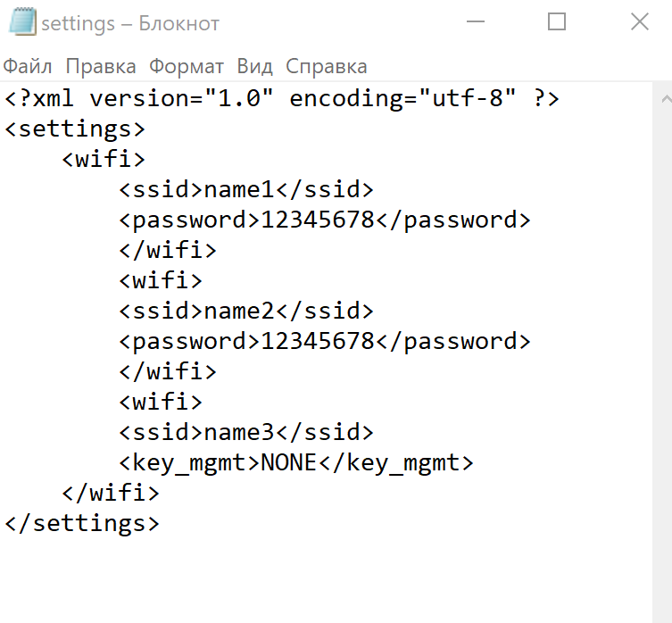The height and width of the screenshot is (623, 672).
Task: Open the Вид menu
Action: 254,66
